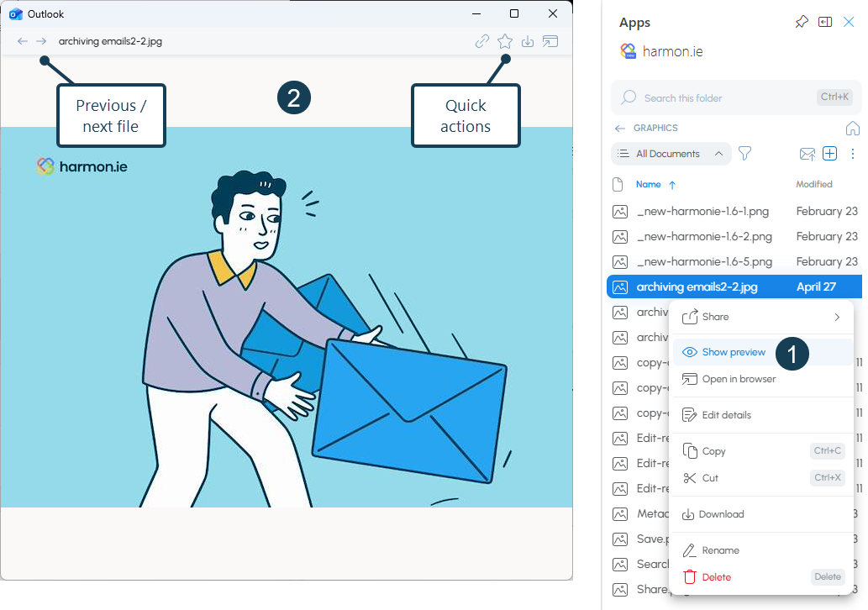The height and width of the screenshot is (610, 868).
Task: Expand the All Documents view dropdown
Action: click(x=671, y=153)
